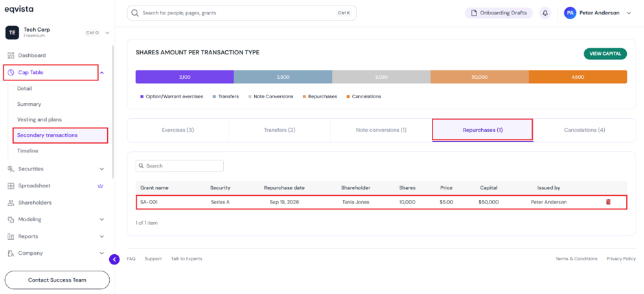
Task: Click gray 3,030 note conversions segment
Action: (x=381, y=77)
